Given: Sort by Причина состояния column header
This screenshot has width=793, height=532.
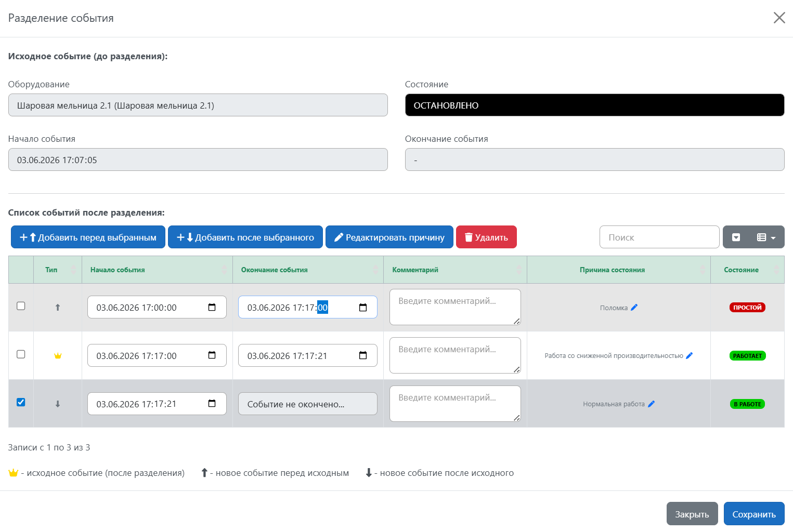Looking at the screenshot, I should tap(618, 270).
